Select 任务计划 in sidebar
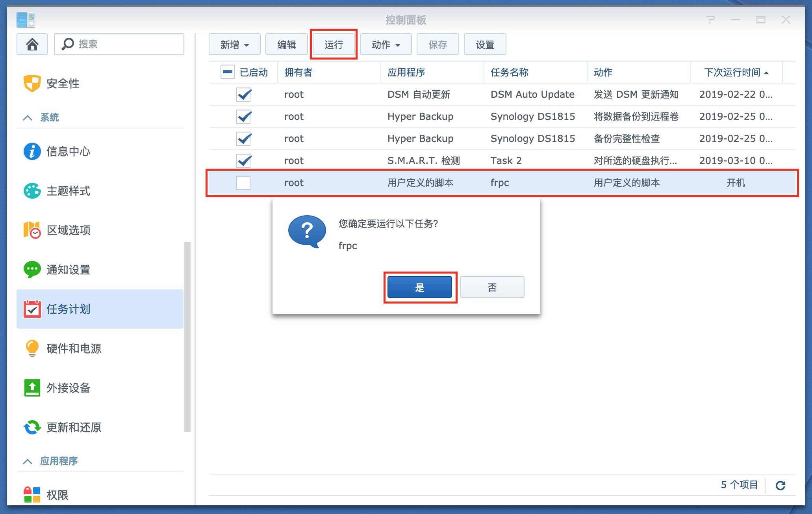This screenshot has height=514, width=812. point(100,309)
